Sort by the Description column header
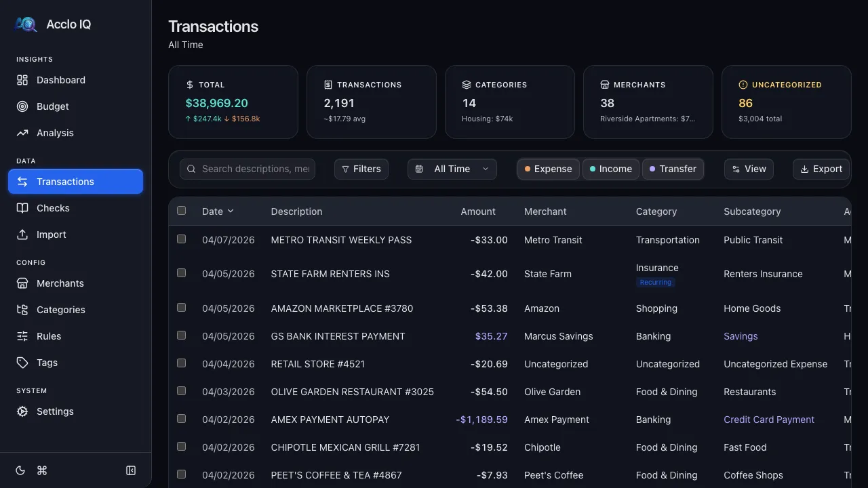This screenshot has height=488, width=868. pyautogui.click(x=296, y=211)
